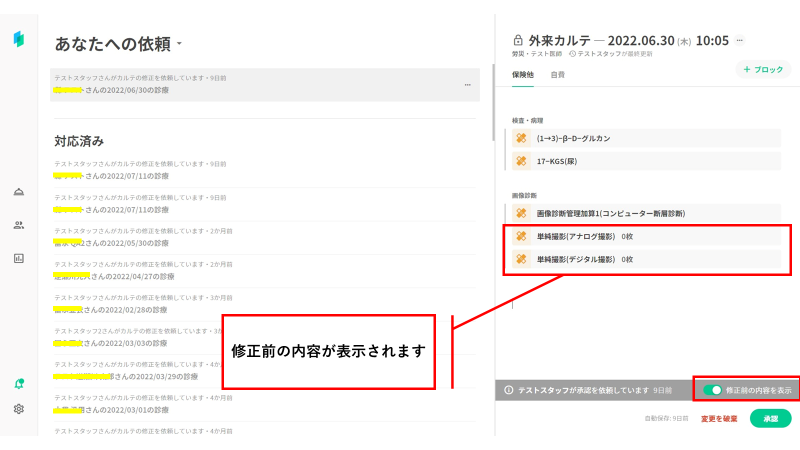Image resolution: width=800 pixels, height=450 pixels.
Task: Click テストスタッフが承認を依頼しています message
Action: (584, 390)
